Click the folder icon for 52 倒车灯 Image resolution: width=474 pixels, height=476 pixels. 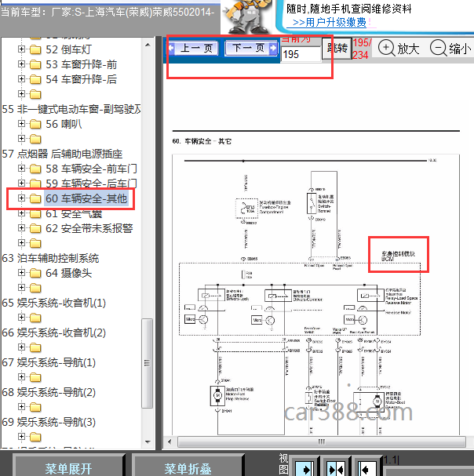coord(35,49)
